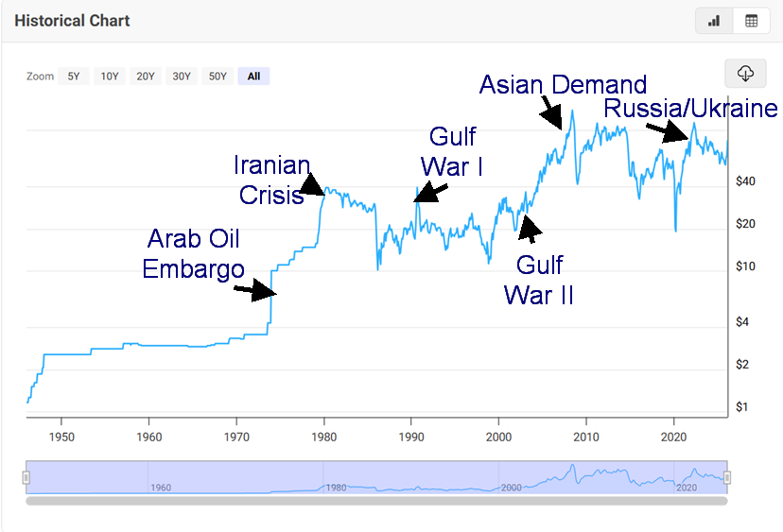Click the left navigator range handle

(26, 477)
